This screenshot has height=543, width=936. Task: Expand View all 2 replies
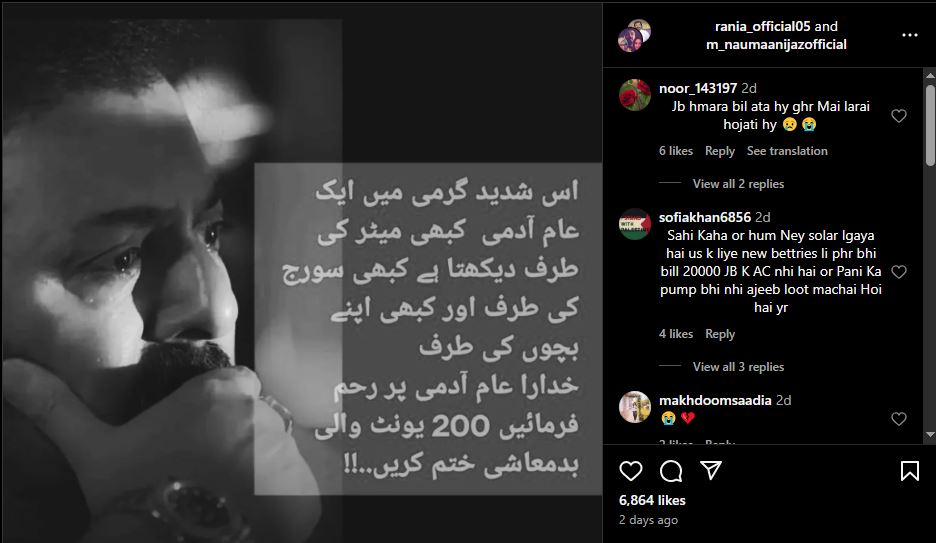coord(738,184)
